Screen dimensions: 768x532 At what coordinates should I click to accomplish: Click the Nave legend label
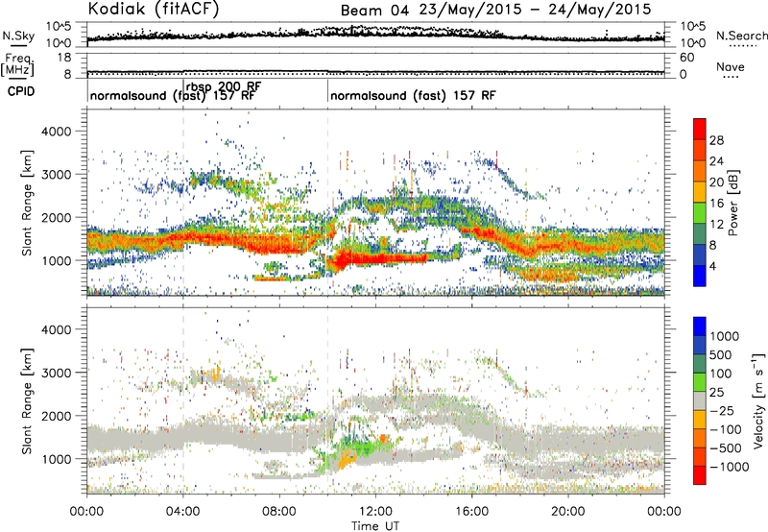pyautogui.click(x=731, y=66)
